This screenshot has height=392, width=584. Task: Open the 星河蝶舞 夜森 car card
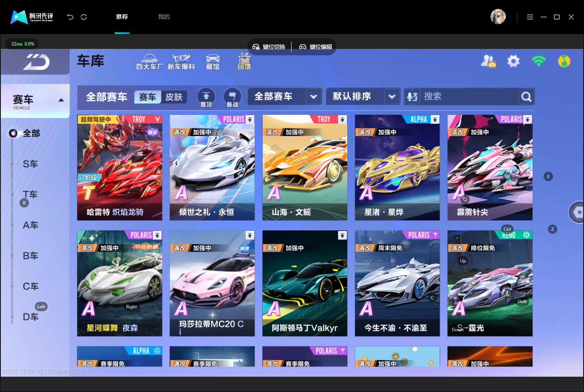click(119, 283)
